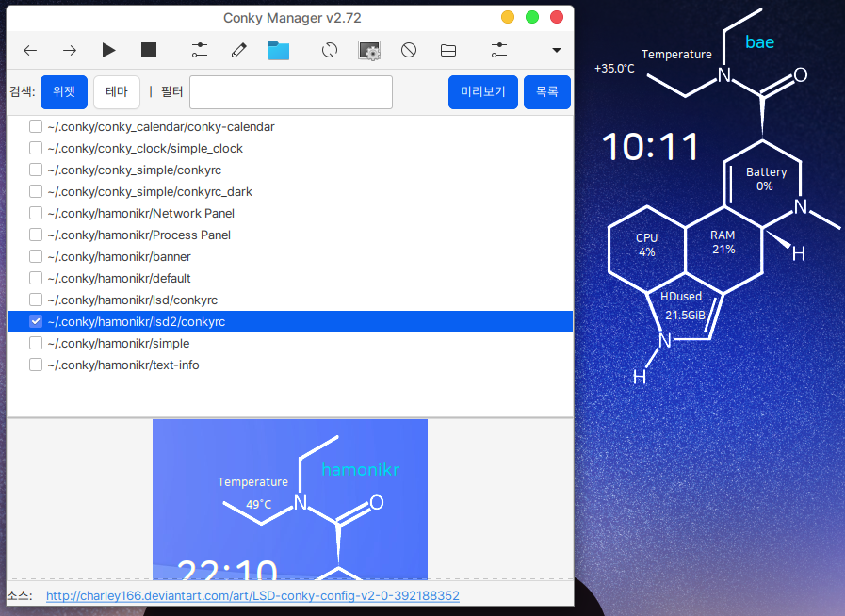This screenshot has width=845, height=616.
Task: Click the next widget forward arrow
Action: coord(70,50)
